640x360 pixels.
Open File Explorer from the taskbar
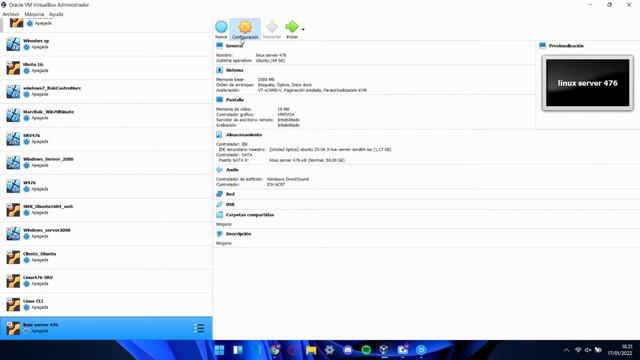[x=311, y=350]
